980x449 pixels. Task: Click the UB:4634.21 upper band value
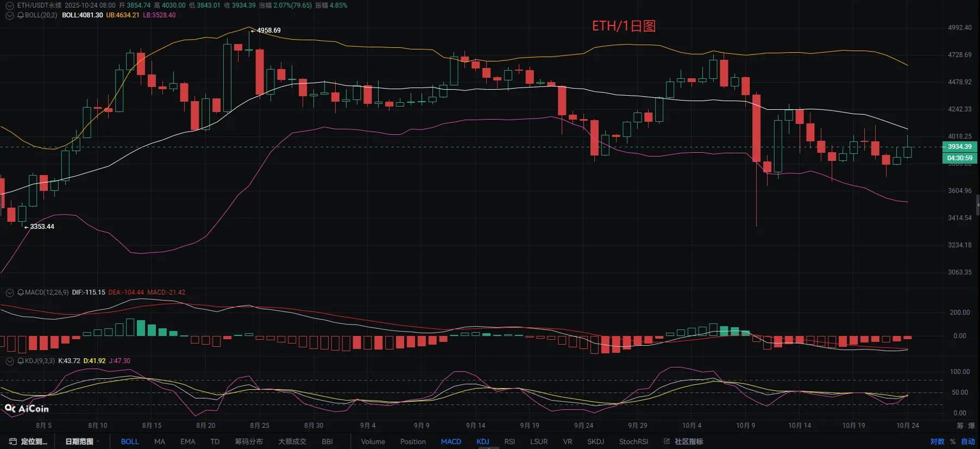123,15
